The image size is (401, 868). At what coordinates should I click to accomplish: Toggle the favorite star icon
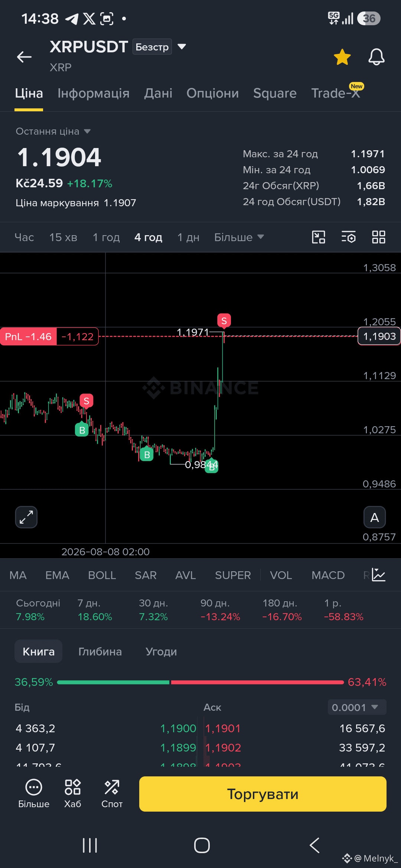point(342,57)
